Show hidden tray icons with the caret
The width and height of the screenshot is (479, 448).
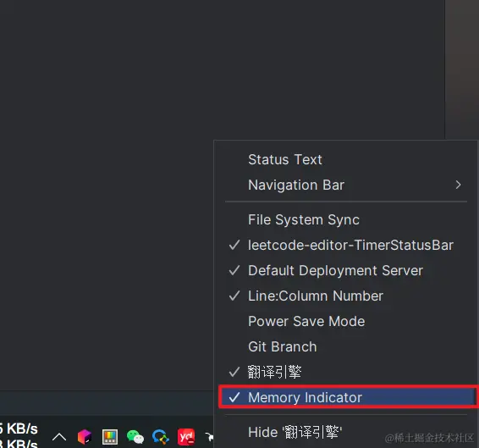click(59, 437)
